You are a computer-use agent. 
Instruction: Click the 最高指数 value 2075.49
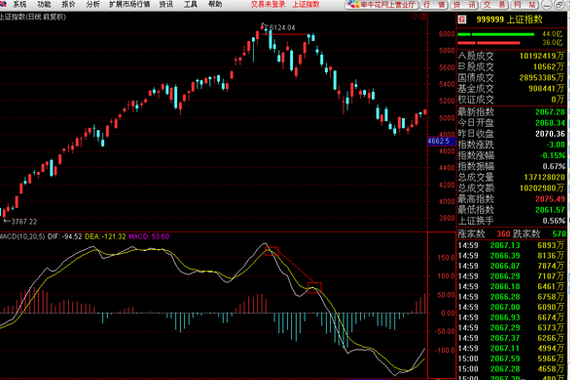[550, 199]
